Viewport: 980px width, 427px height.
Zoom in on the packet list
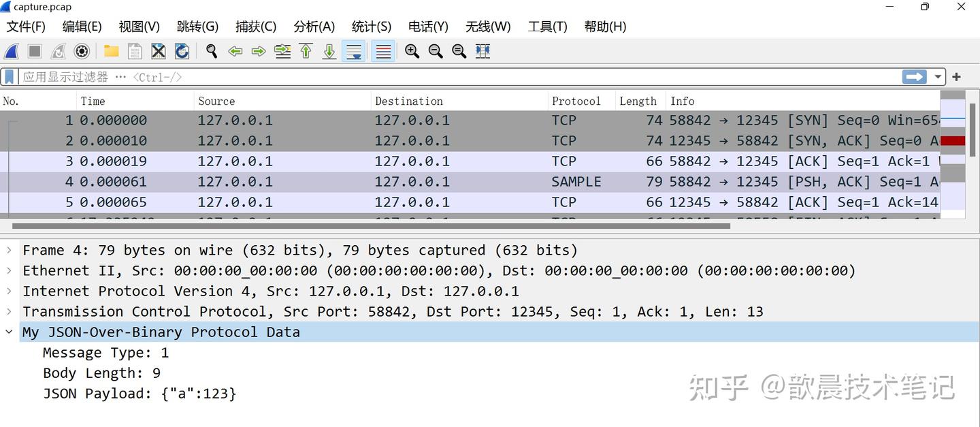click(x=412, y=51)
